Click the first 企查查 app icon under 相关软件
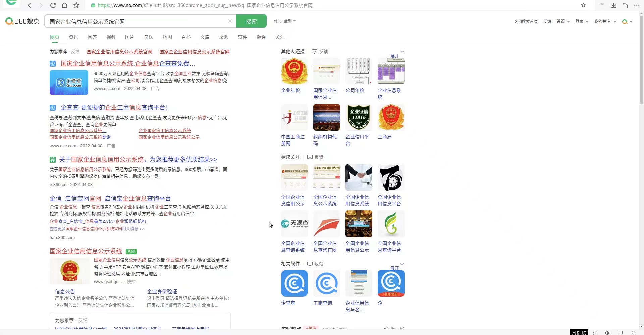 [294, 283]
